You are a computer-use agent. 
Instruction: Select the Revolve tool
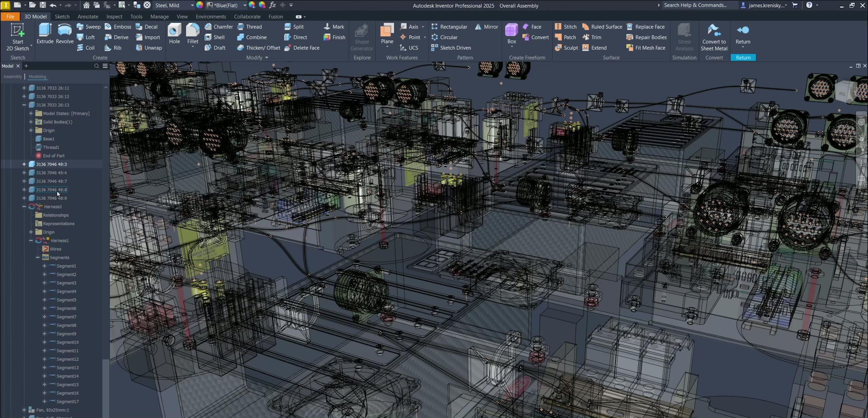[65, 33]
